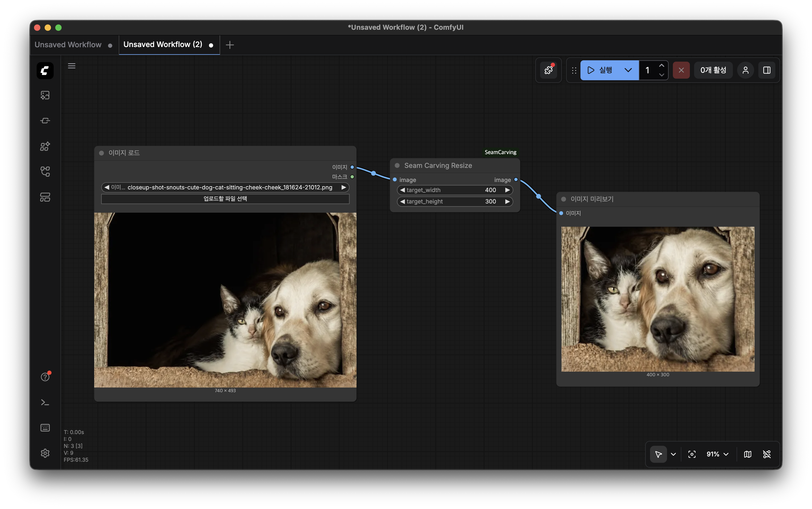Image resolution: width=812 pixels, height=509 pixels.
Task: Toggle the right side panel
Action: (767, 70)
